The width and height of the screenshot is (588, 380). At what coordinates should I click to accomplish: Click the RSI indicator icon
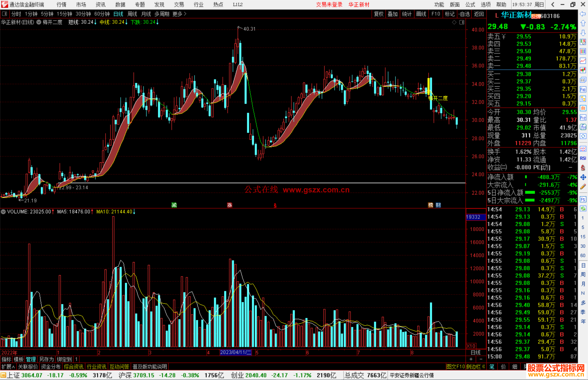583,158
